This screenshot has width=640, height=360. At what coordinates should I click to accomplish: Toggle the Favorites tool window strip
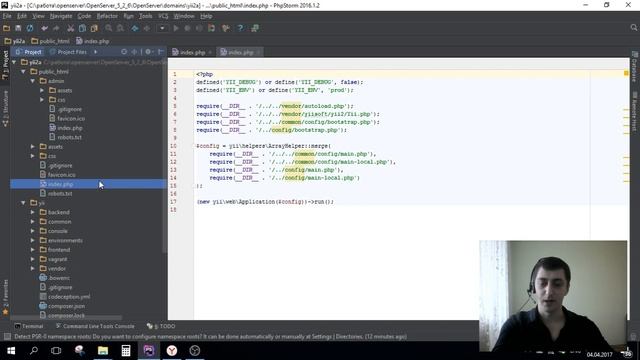[x=5, y=298]
